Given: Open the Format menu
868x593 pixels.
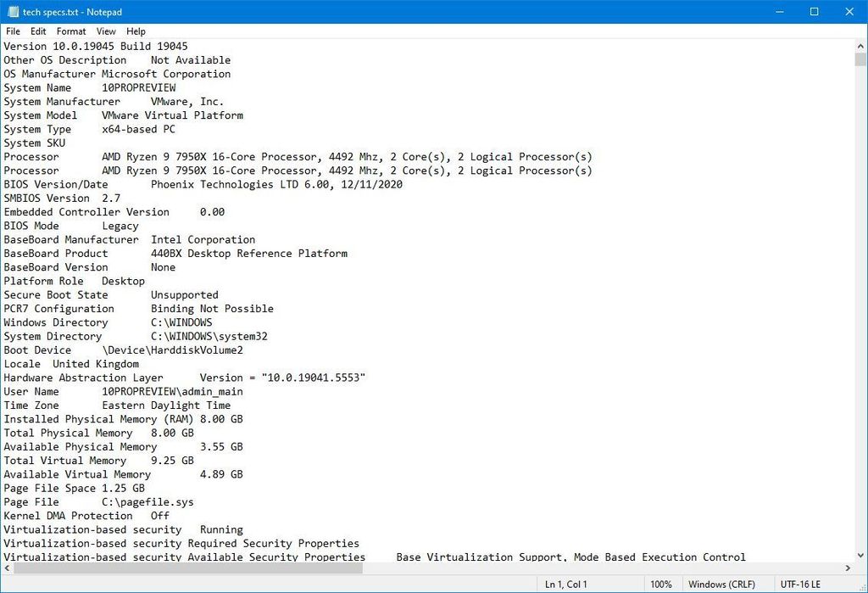Looking at the screenshot, I should (x=71, y=31).
